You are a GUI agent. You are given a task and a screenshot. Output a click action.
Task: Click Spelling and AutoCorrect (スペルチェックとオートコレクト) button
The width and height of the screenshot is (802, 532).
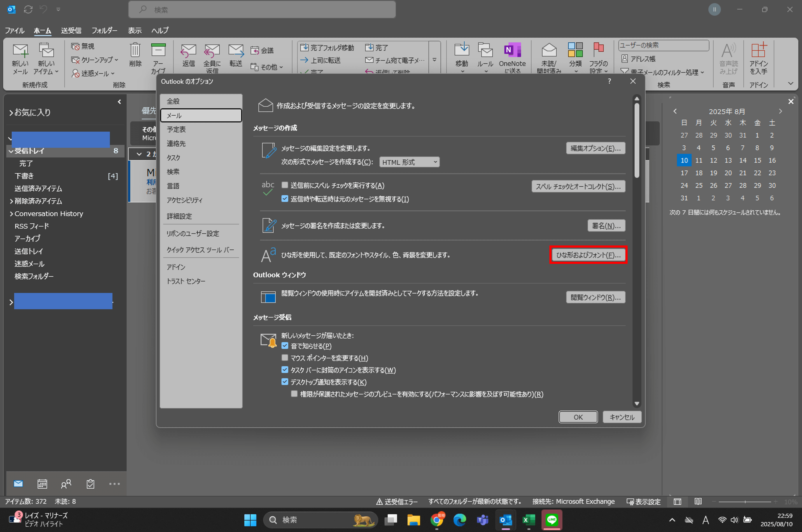point(578,186)
